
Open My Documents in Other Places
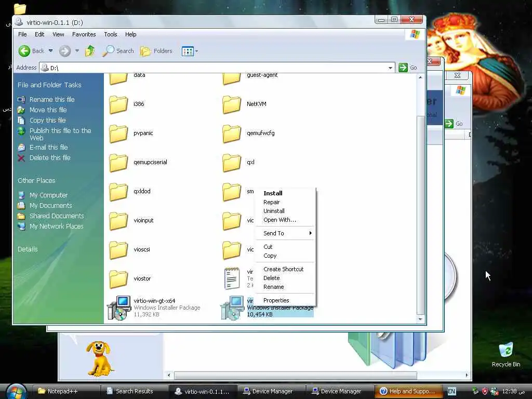point(50,206)
